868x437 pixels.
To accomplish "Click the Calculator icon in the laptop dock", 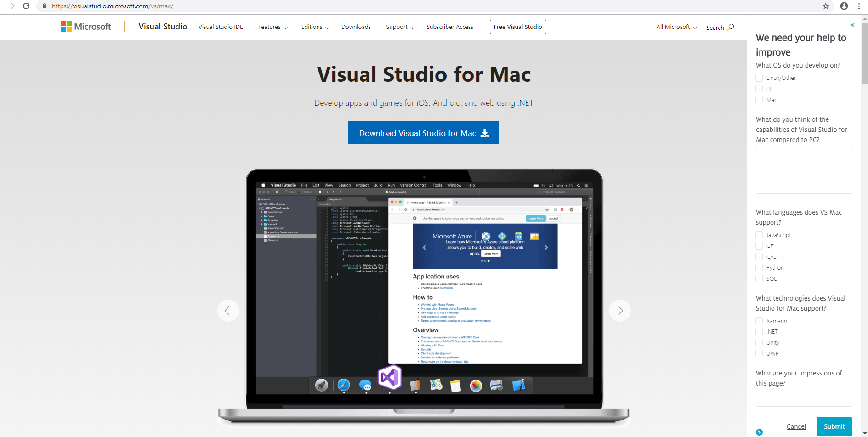I will click(415, 385).
